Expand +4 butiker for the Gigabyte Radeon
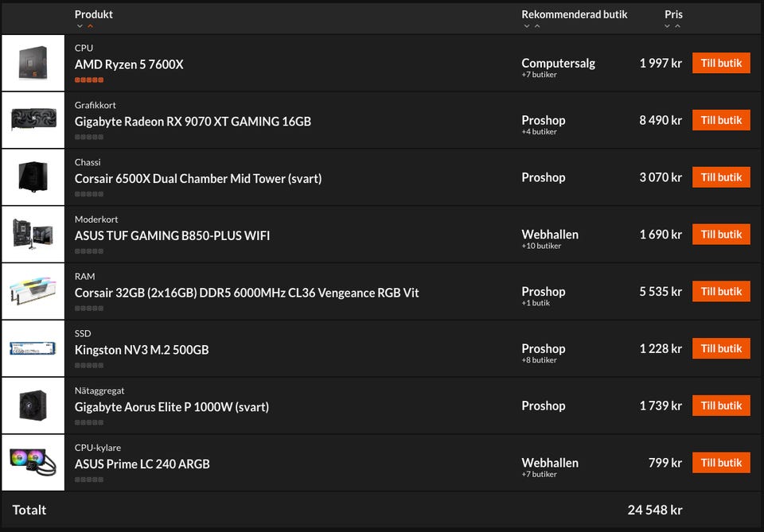 [539, 132]
